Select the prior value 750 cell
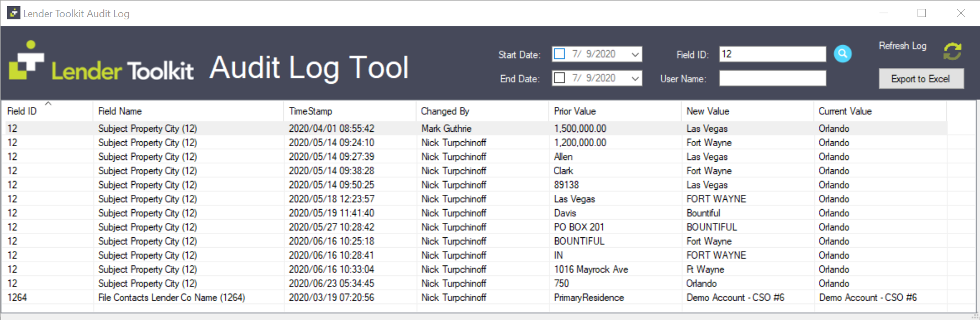 click(561, 284)
